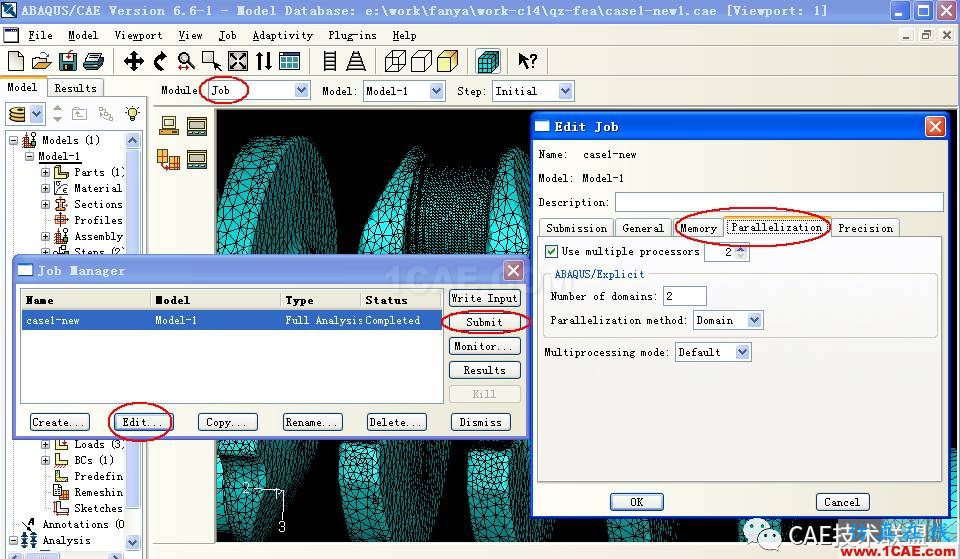Image resolution: width=960 pixels, height=559 pixels.
Task: Toggle Use multiple processors checkbox
Action: [x=551, y=252]
